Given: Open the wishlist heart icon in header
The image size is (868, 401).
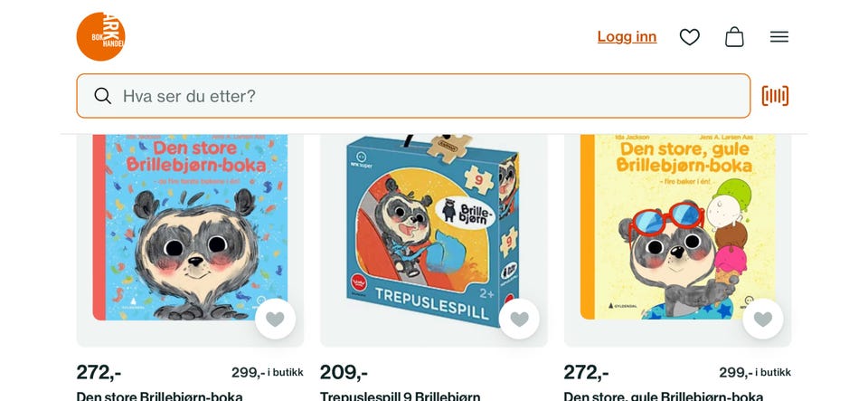Looking at the screenshot, I should pos(690,37).
